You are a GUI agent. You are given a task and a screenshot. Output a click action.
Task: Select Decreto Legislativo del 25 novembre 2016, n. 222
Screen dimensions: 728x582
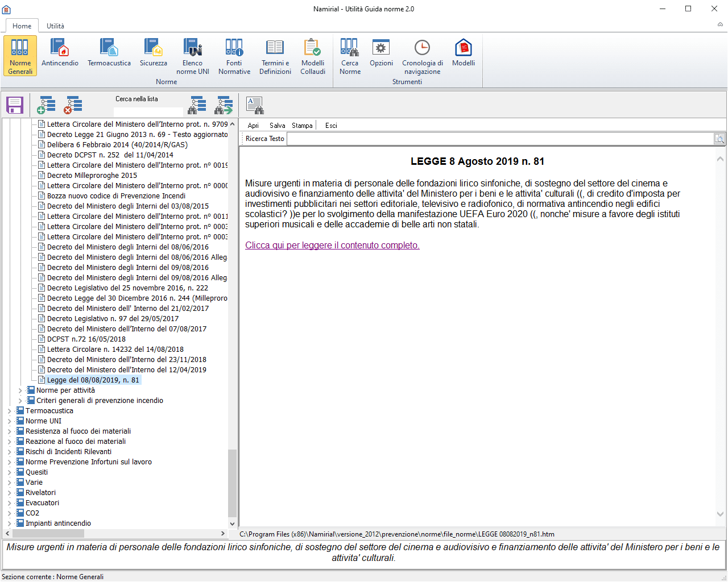coord(127,288)
